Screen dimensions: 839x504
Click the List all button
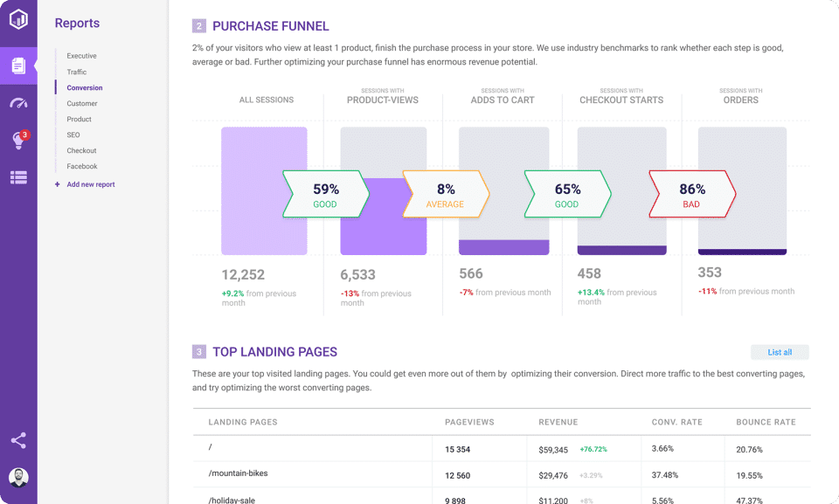[x=780, y=352]
